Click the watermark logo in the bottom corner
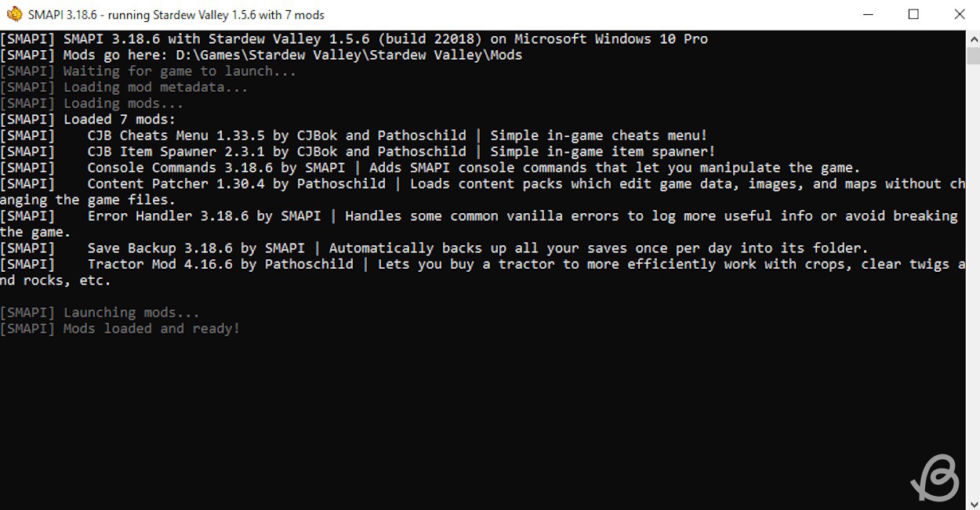 [936, 478]
